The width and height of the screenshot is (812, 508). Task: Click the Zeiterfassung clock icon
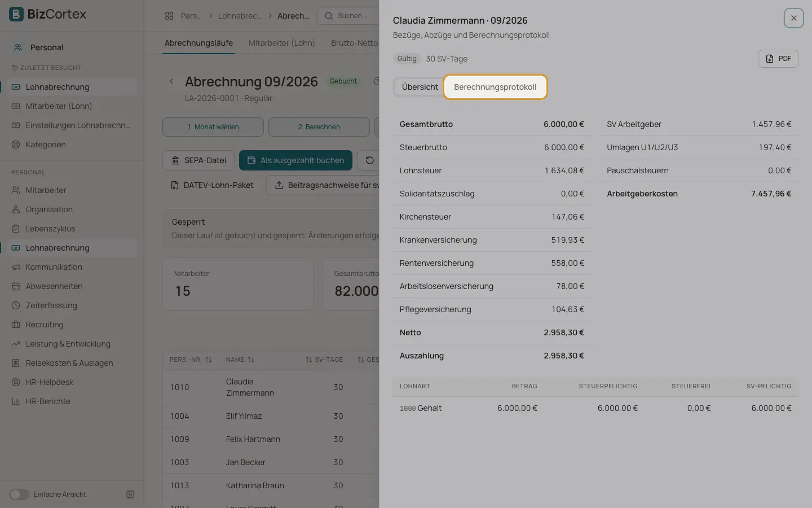click(x=16, y=305)
